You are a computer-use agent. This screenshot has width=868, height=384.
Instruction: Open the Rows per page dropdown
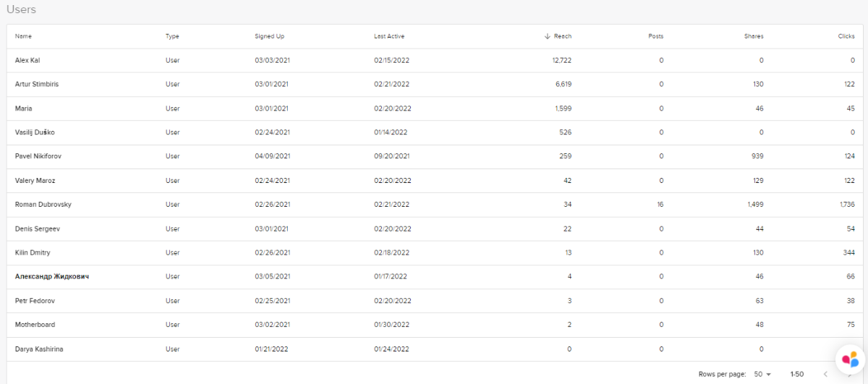pyautogui.click(x=762, y=374)
